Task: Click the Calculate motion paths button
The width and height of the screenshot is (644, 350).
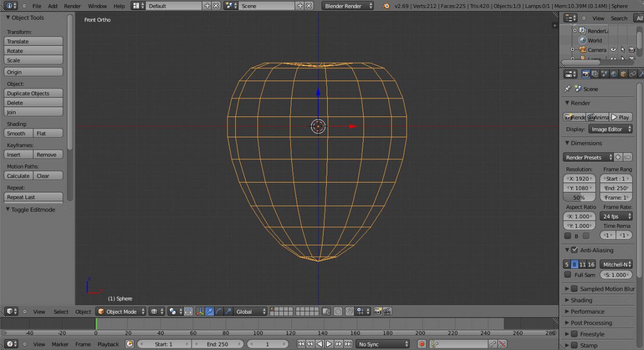Action: [x=19, y=176]
